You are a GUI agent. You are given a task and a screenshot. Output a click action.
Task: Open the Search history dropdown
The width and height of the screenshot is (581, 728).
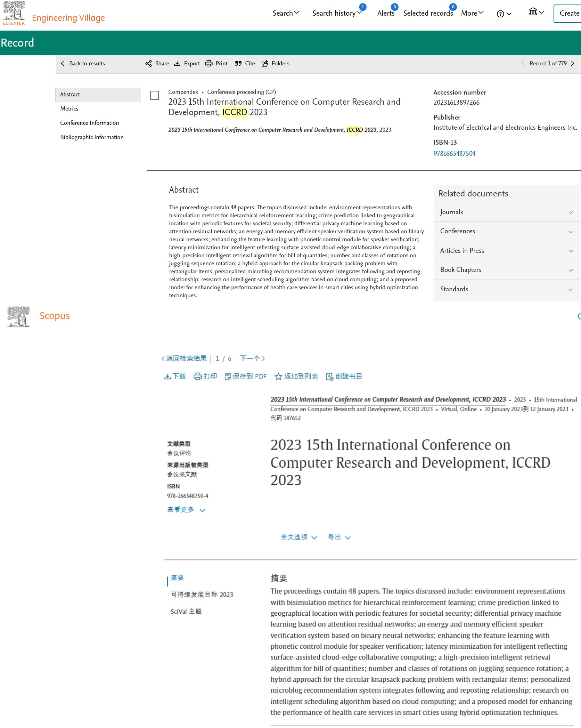click(337, 13)
